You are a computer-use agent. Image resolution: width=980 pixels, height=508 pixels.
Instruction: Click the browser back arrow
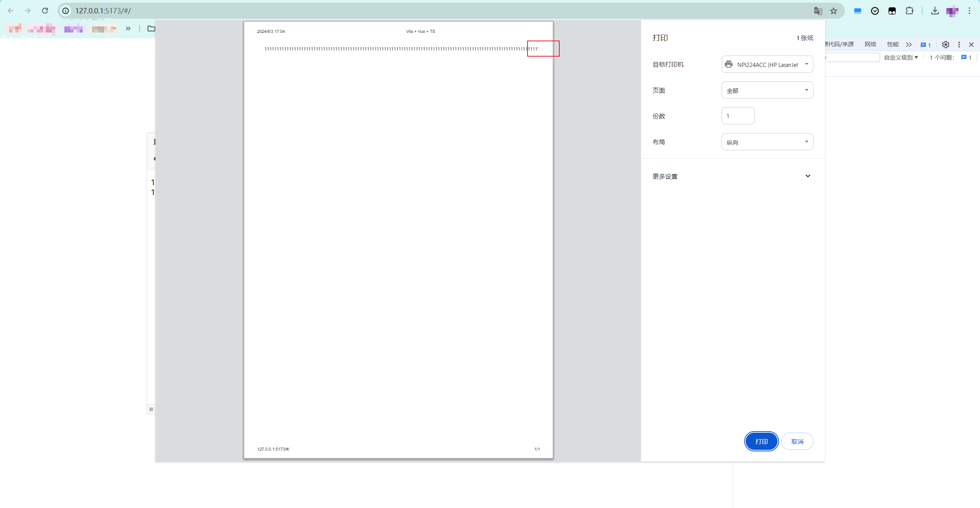tap(11, 11)
